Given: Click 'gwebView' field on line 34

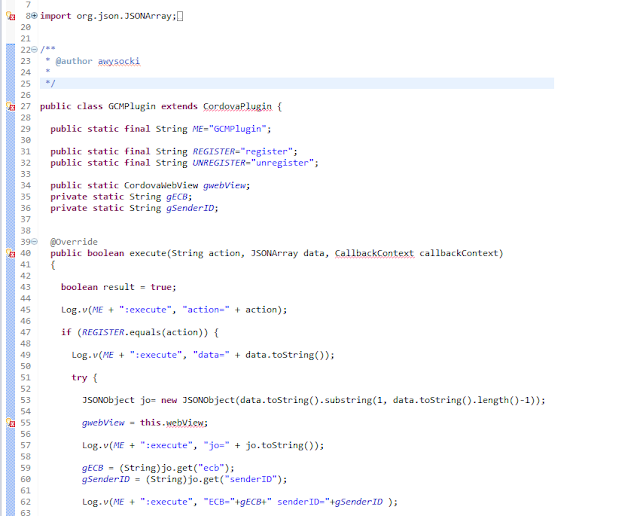Looking at the screenshot, I should tap(224, 185).
